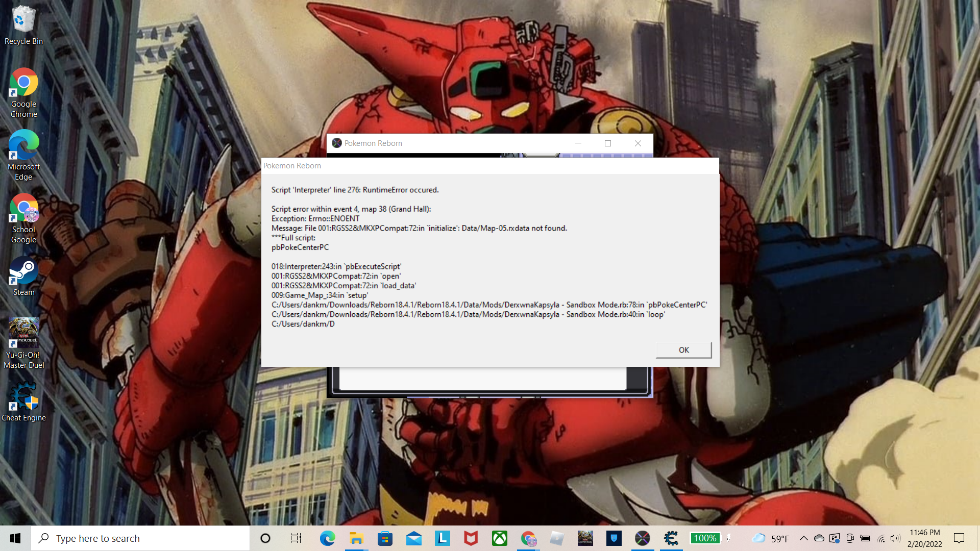Open McAfee from the taskbar
This screenshot has height=551, width=980.
[471, 538]
